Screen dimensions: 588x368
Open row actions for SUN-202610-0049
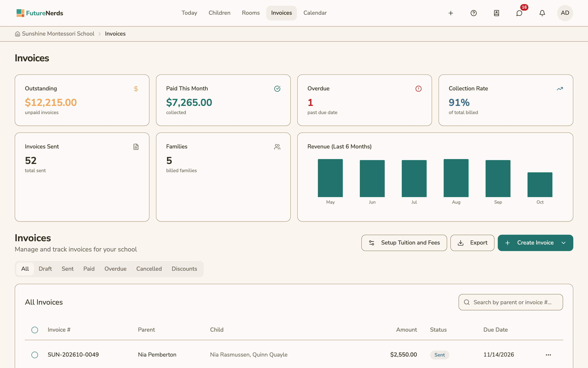(x=548, y=355)
